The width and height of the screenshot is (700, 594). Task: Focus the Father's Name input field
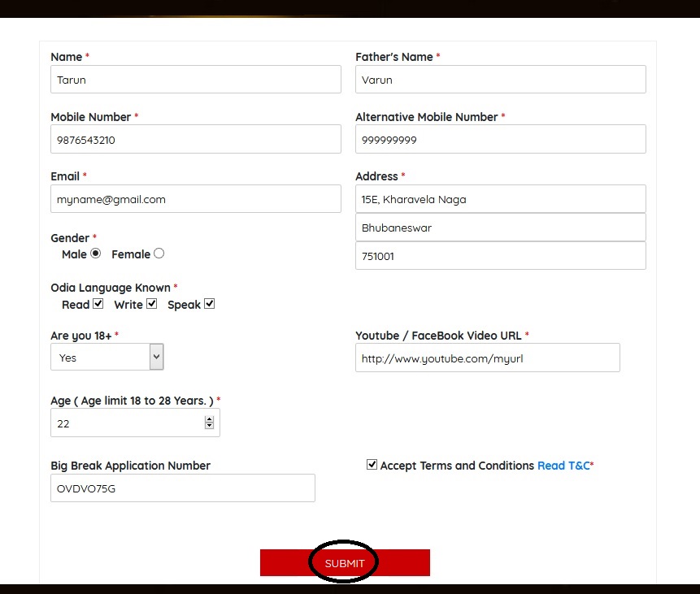pos(500,80)
